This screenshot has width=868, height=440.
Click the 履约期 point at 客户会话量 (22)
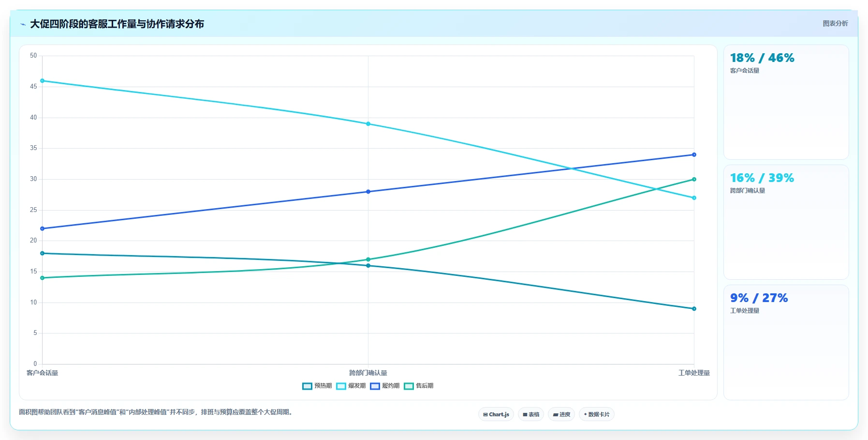click(43, 228)
